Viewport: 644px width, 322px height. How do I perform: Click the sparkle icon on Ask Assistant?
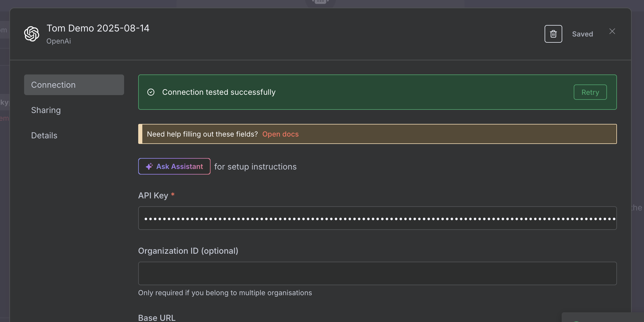point(149,166)
